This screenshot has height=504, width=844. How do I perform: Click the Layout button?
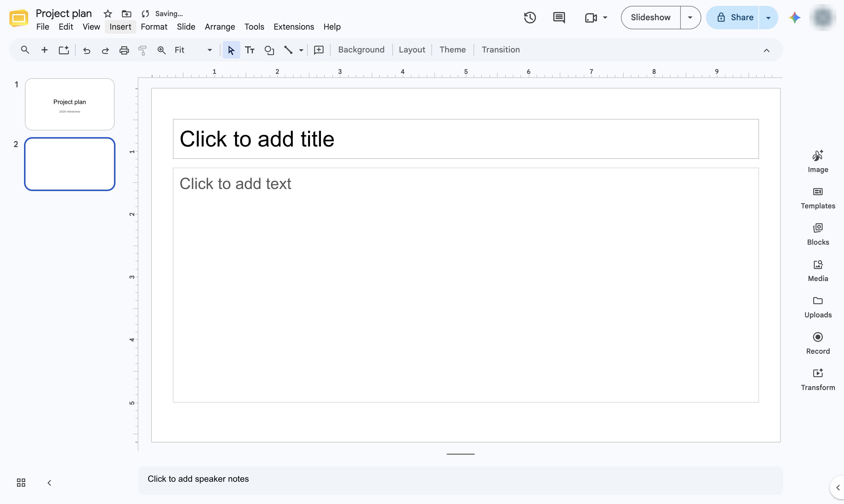412,50
